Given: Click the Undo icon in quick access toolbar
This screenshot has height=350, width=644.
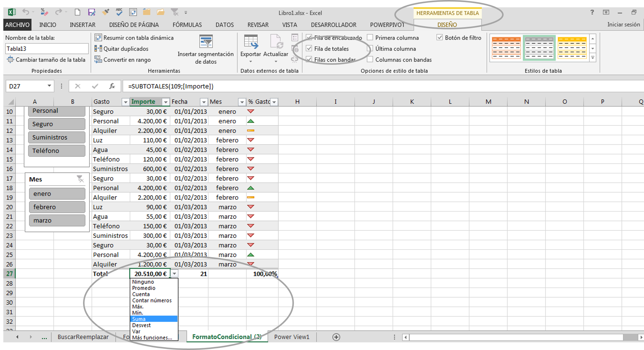Looking at the screenshot, I should (26, 12).
